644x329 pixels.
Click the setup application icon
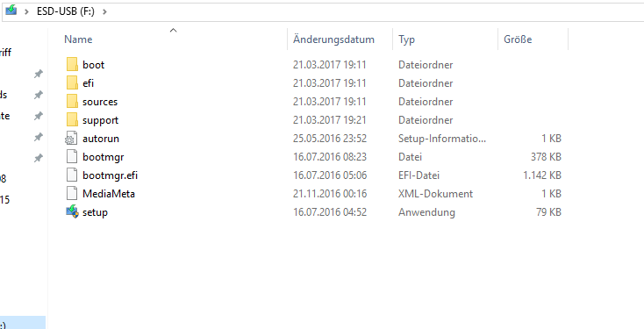click(72, 212)
